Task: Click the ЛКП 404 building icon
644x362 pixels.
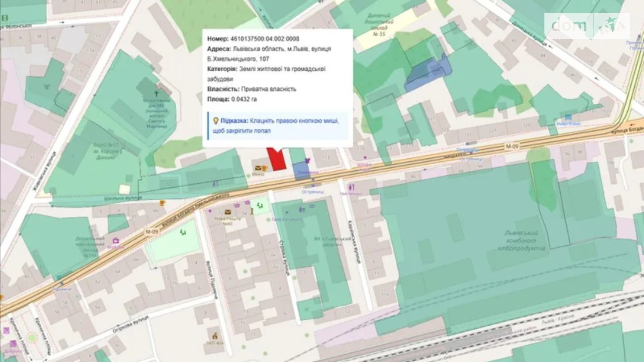Action: 215,336
